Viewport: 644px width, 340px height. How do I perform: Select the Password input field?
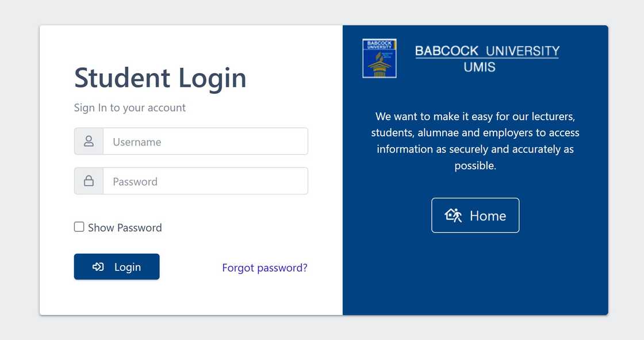coord(204,181)
